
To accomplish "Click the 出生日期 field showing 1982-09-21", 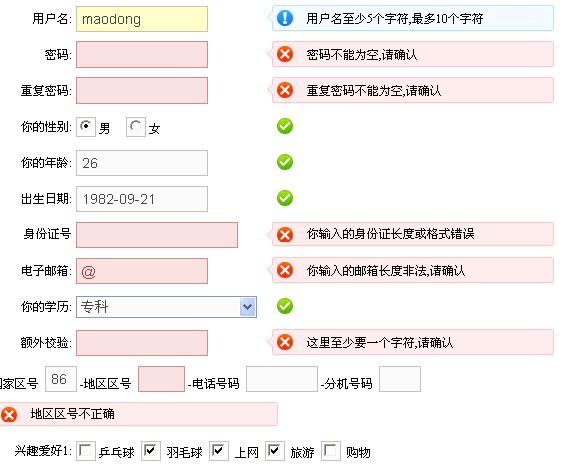I will point(142,199).
